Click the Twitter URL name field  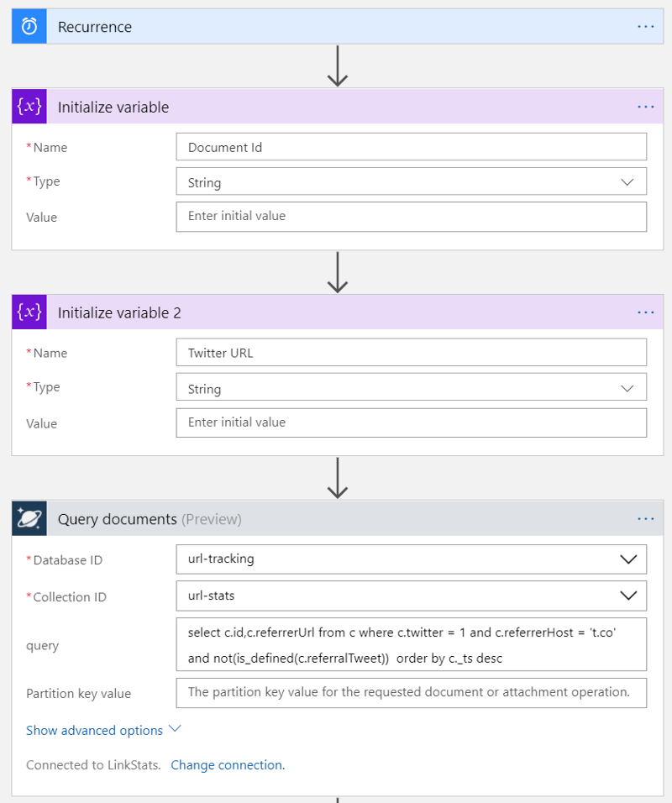click(411, 353)
